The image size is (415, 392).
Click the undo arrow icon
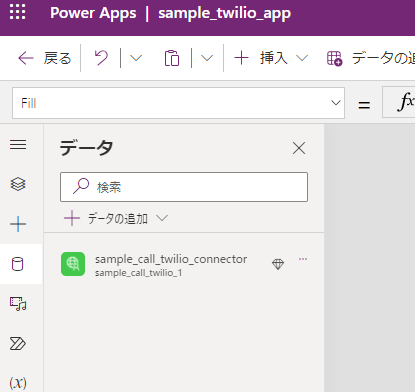coord(101,58)
